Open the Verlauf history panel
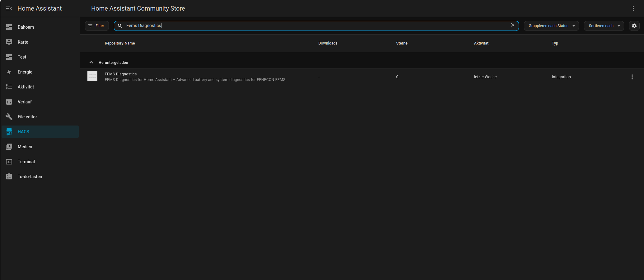 click(40, 102)
